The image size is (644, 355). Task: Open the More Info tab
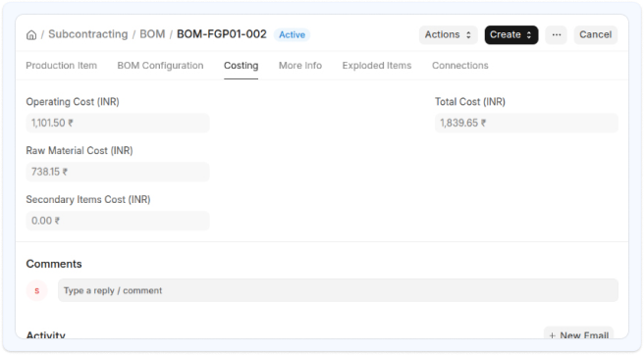[300, 66]
